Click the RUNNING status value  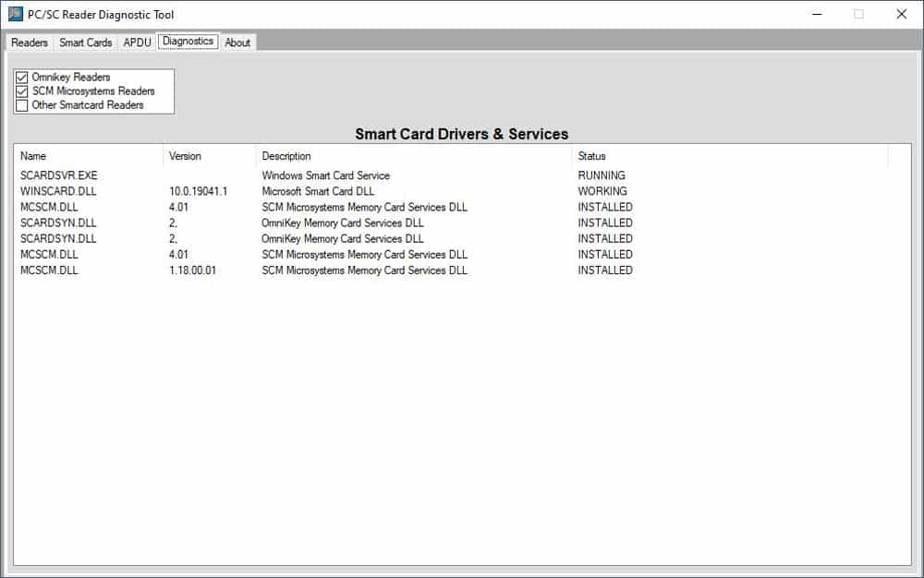pyautogui.click(x=602, y=175)
